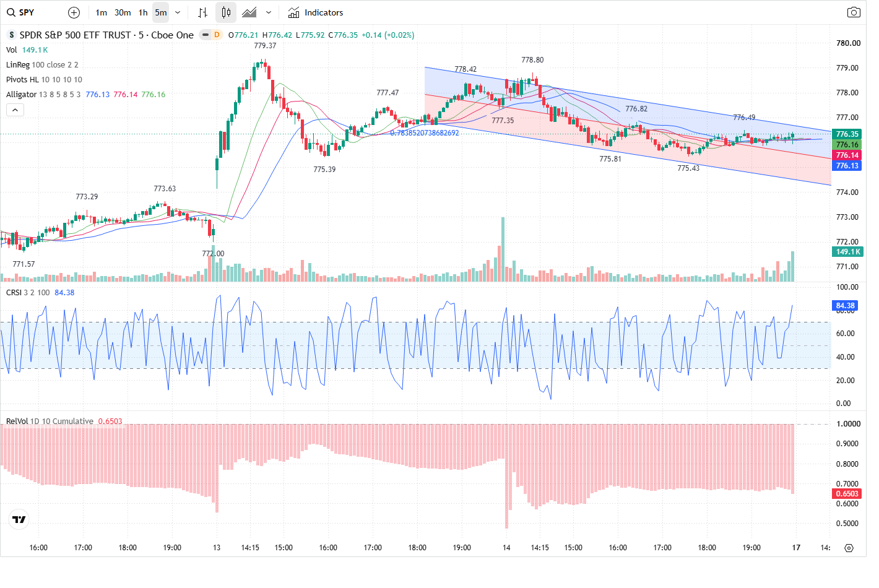
Task: Open the interval dropdown chevron beside 5m
Action: [x=178, y=12]
